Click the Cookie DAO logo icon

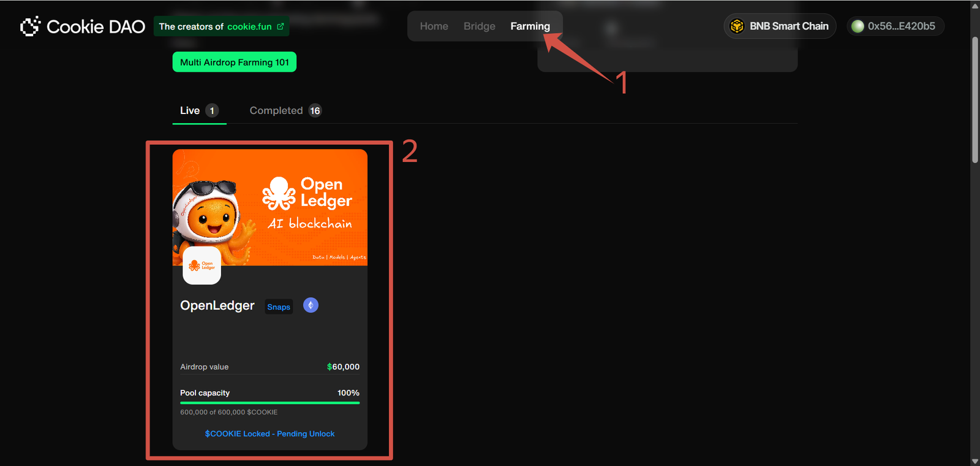point(30,26)
